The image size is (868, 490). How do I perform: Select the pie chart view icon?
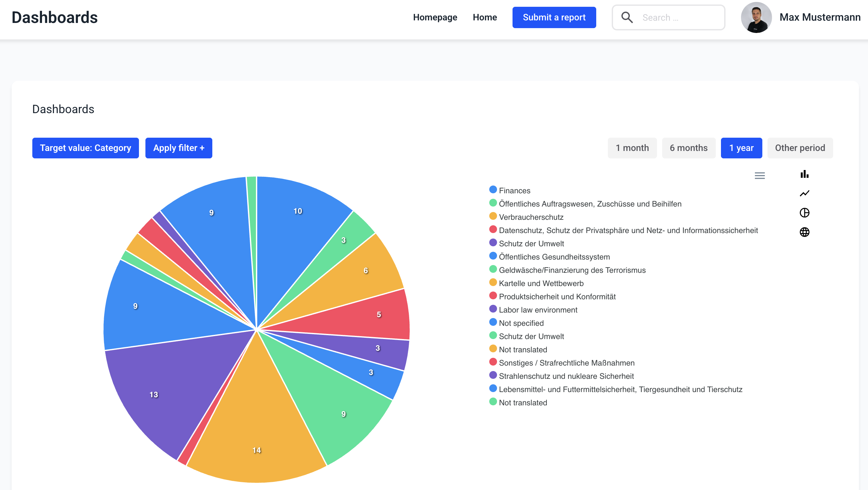804,213
